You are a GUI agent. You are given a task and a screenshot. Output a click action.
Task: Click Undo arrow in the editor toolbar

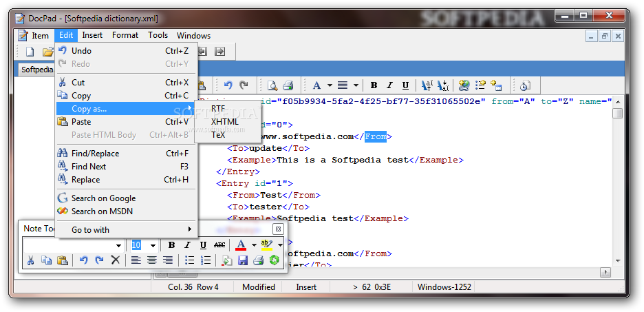(x=228, y=85)
